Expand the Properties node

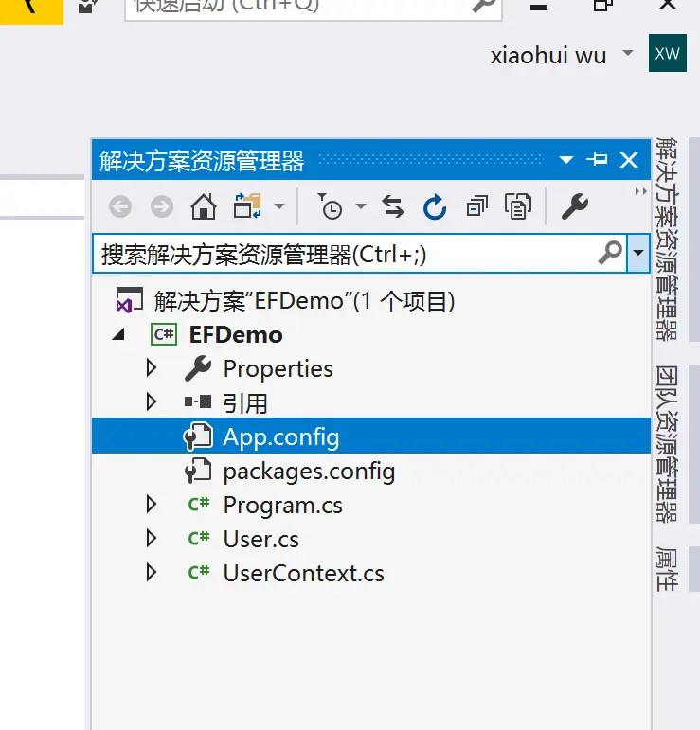coord(151,367)
